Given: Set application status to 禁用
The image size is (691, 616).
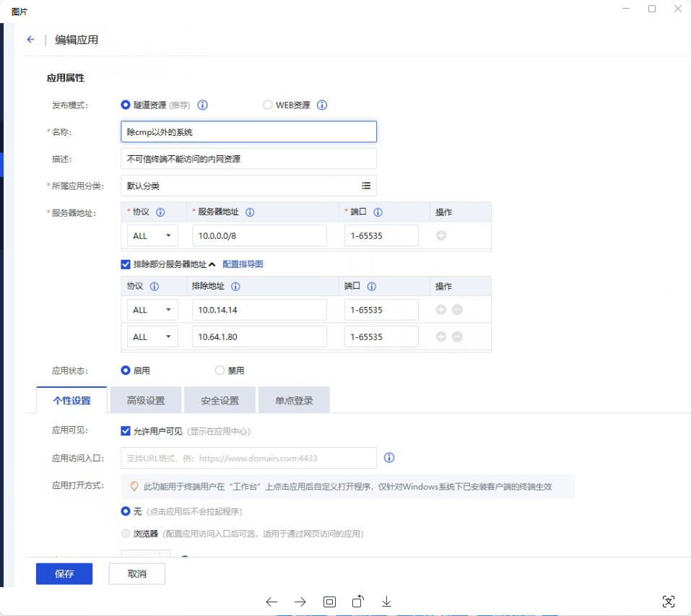Looking at the screenshot, I should (220, 370).
